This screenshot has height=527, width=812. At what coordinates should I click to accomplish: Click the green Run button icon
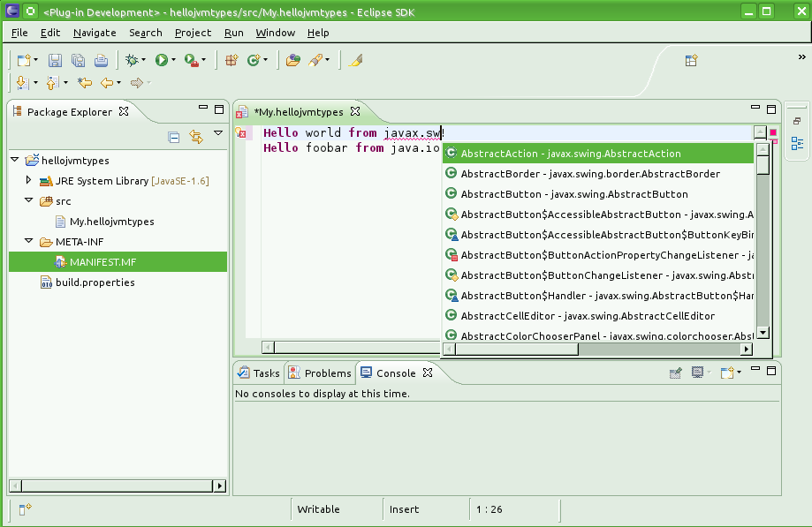[161, 60]
